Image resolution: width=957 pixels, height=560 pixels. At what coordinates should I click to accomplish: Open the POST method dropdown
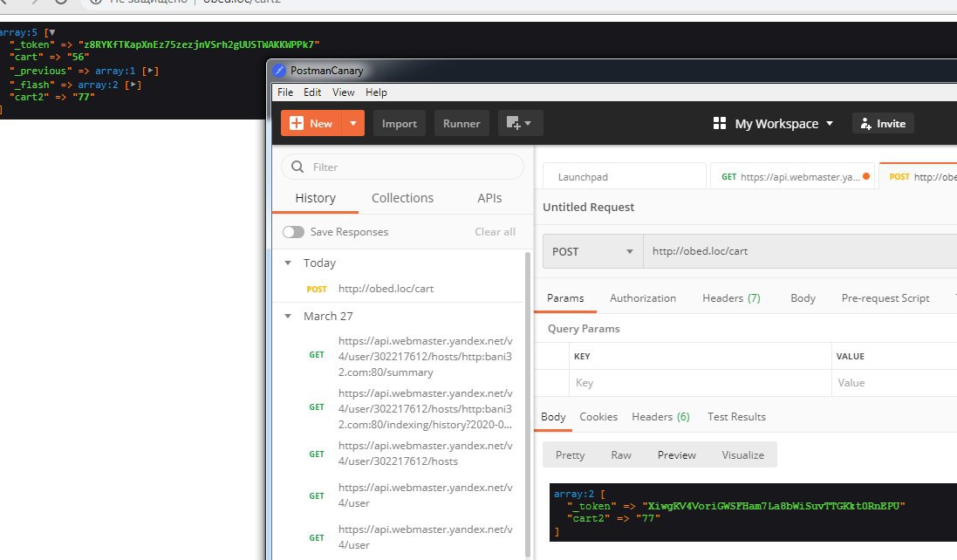(592, 251)
